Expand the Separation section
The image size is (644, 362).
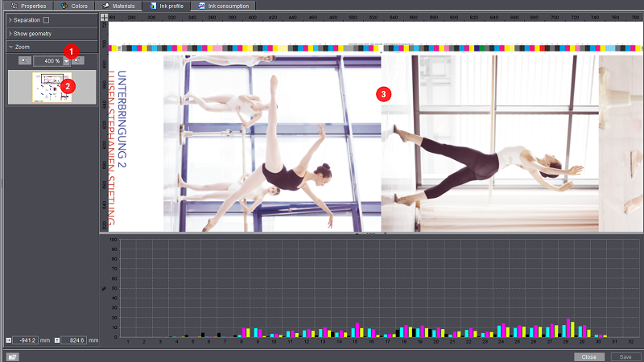click(x=10, y=19)
